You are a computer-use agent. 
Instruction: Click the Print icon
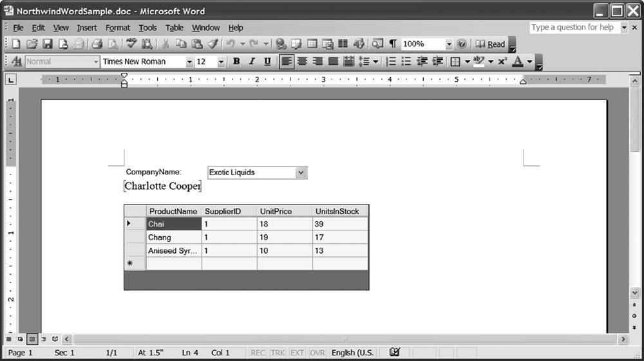pos(97,44)
